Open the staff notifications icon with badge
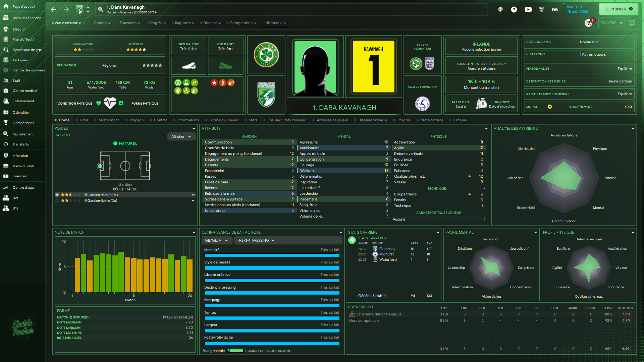644x362 pixels. 588,23
